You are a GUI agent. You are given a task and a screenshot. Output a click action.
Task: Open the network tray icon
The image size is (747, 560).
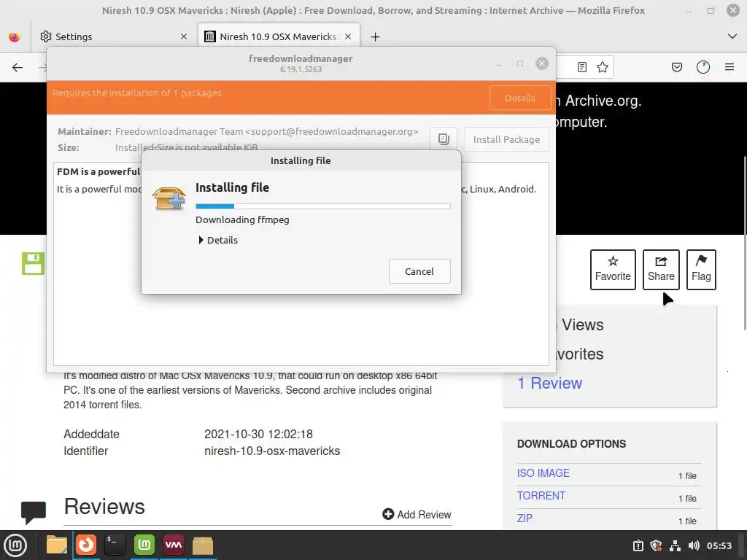coord(675,545)
